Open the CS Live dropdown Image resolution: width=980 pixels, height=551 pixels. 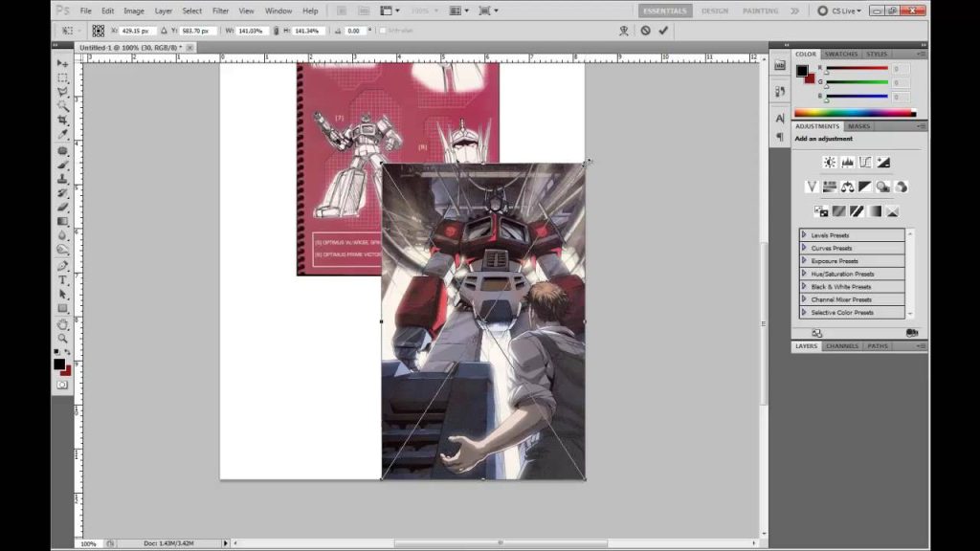(x=840, y=11)
